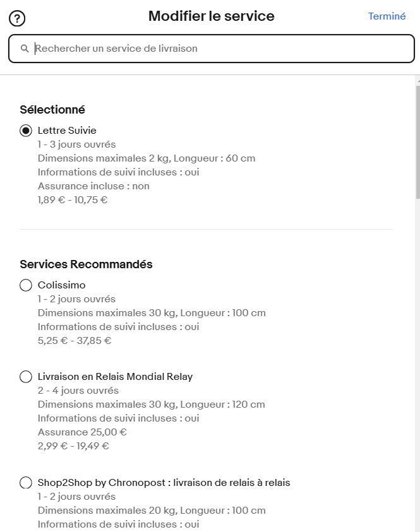Focus the delivery service search field

(215, 49)
